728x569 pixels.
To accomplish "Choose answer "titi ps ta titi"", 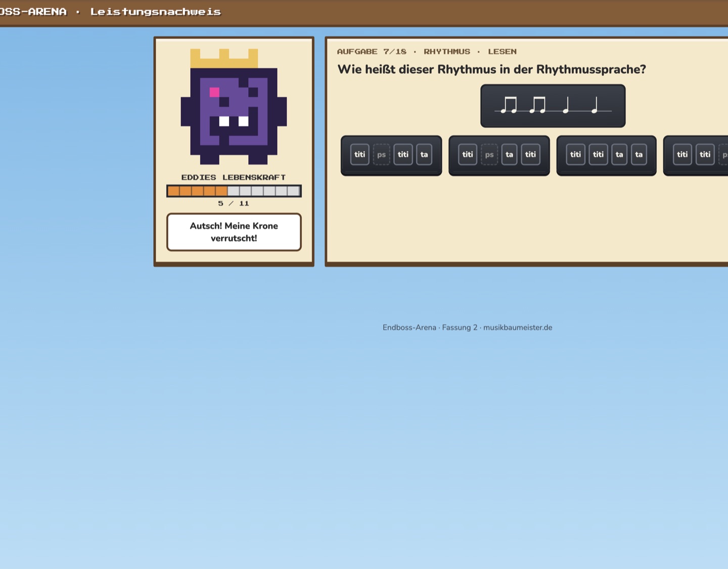I will click(499, 155).
